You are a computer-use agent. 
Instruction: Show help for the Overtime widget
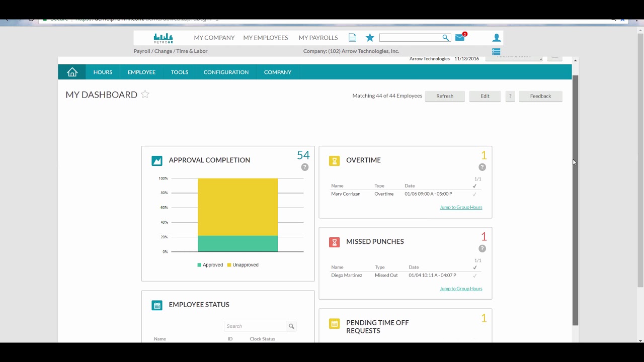coord(482,167)
